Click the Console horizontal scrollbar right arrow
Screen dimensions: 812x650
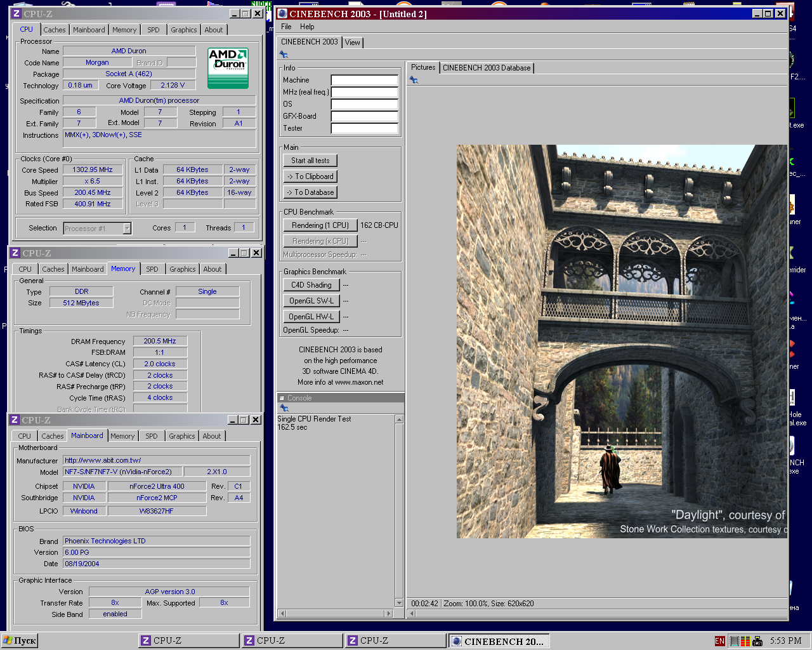coord(389,613)
